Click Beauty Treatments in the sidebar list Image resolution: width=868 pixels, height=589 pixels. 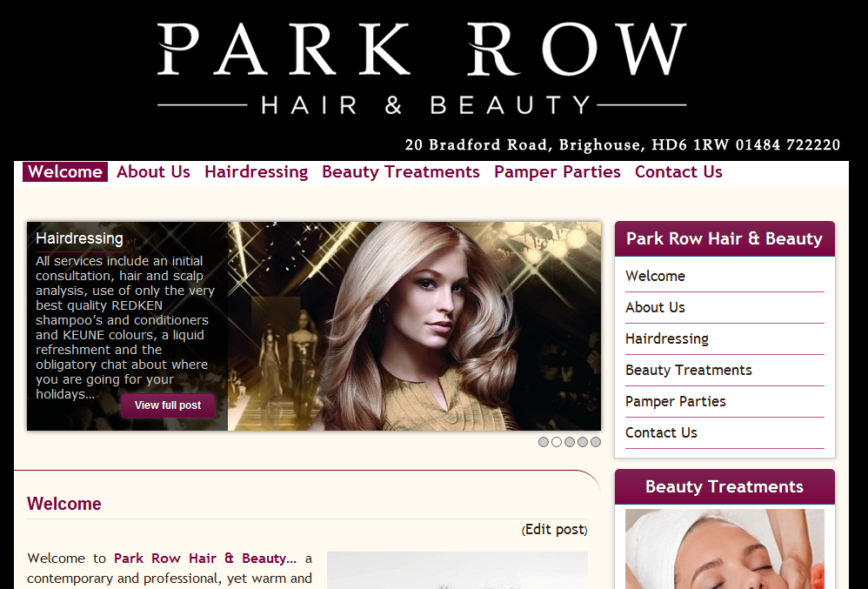point(688,370)
